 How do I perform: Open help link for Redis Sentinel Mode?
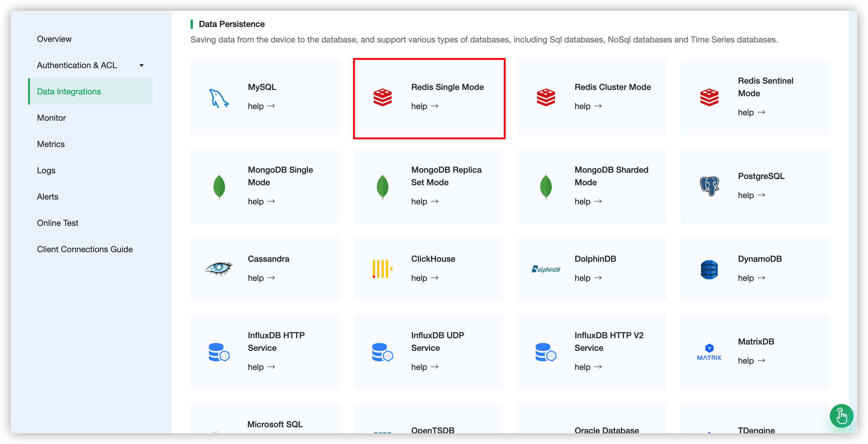pos(752,112)
